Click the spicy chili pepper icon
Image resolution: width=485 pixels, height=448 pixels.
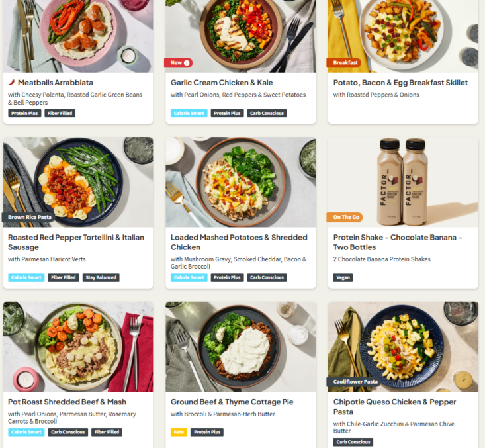(x=12, y=82)
